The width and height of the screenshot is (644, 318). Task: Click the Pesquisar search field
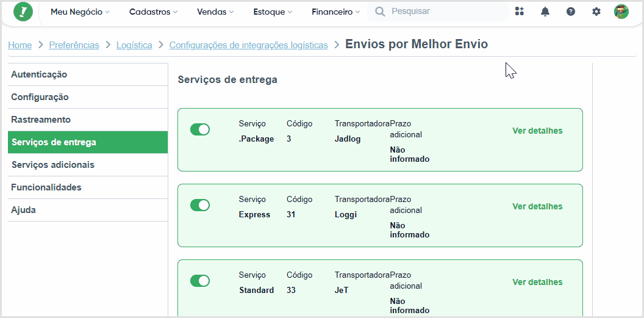point(438,12)
